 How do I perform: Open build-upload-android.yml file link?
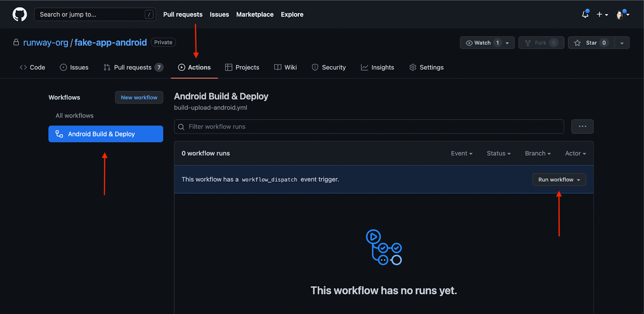click(x=211, y=107)
